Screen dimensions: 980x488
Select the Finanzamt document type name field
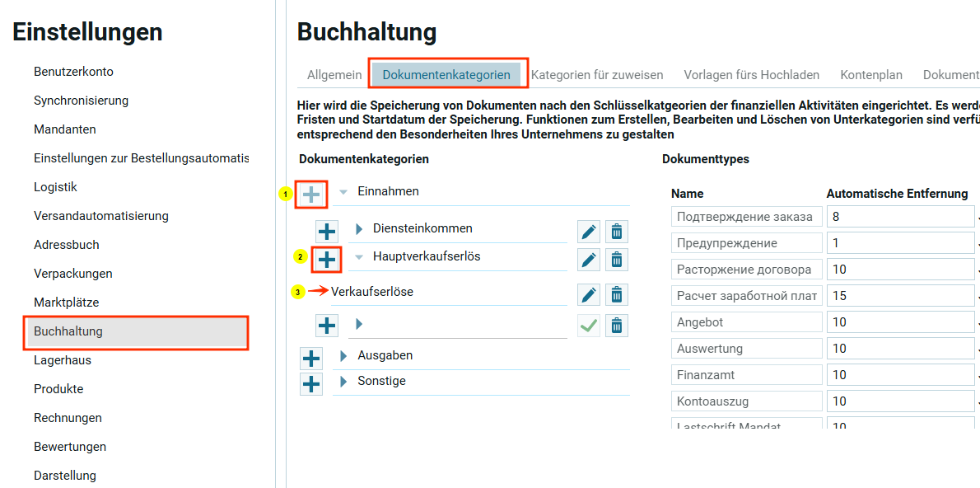746,375
